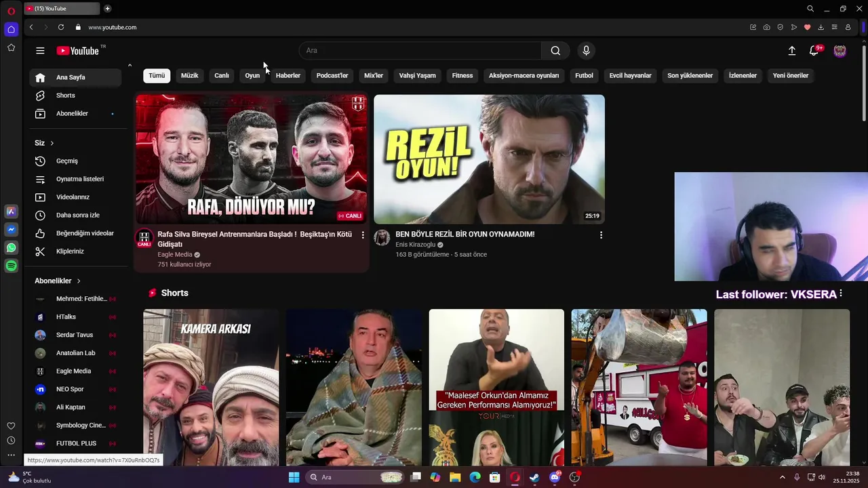Image resolution: width=868 pixels, height=488 pixels.
Task: Open Videolarınız in the sidebar
Action: (x=75, y=197)
